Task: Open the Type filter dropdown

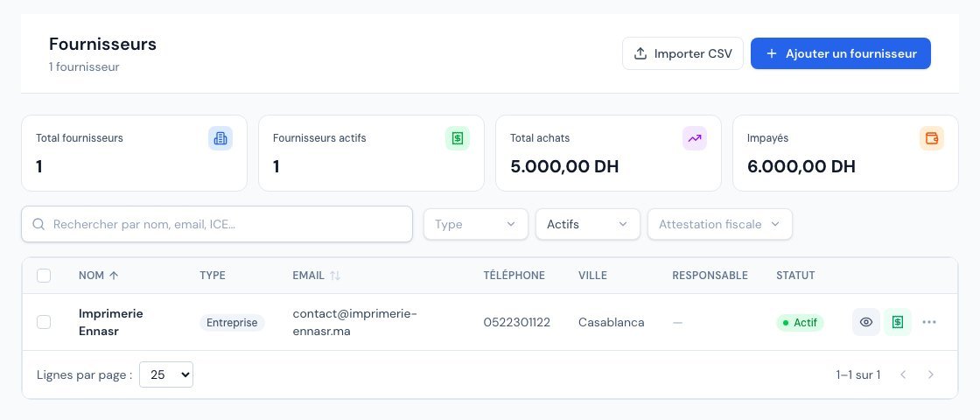Action: point(476,224)
